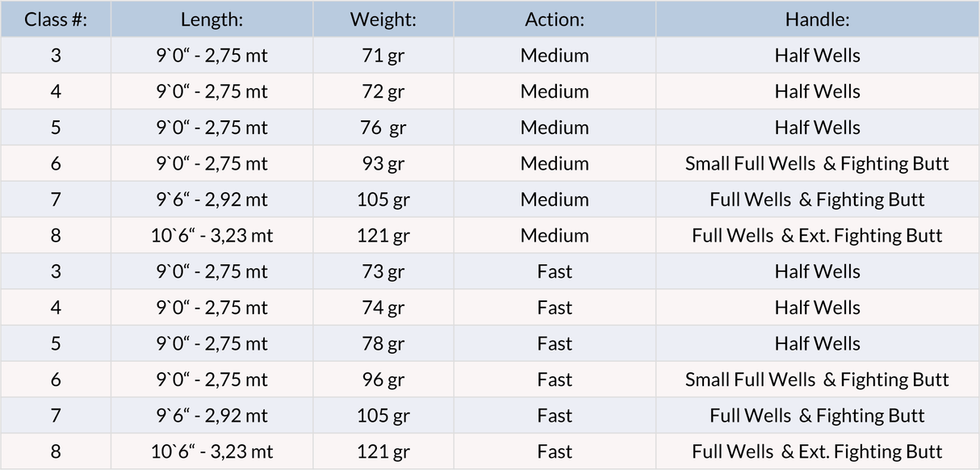
Task: Click the 96 gr weight cell
Action: tap(383, 380)
